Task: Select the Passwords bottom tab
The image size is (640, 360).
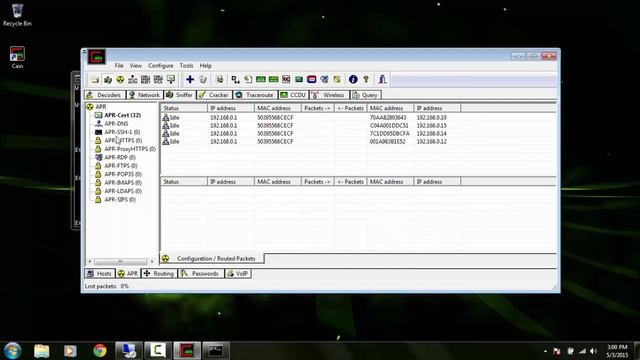Action: [x=200, y=273]
